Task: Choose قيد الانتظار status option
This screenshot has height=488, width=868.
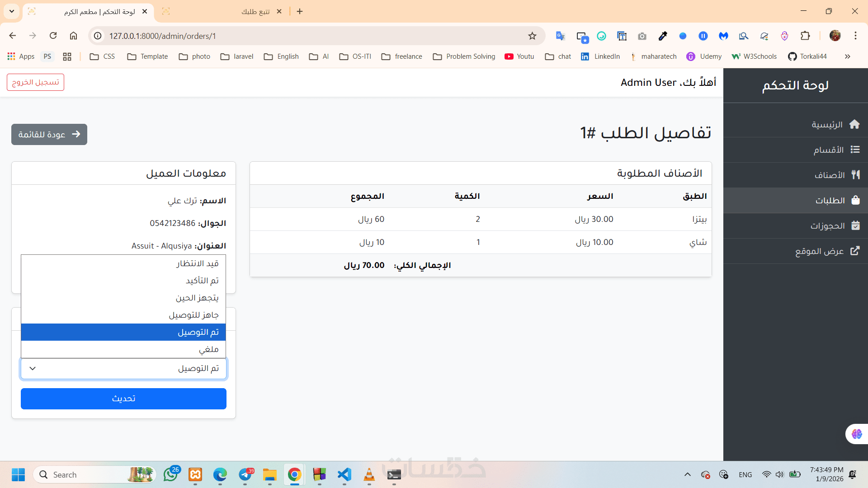Action: [123, 263]
